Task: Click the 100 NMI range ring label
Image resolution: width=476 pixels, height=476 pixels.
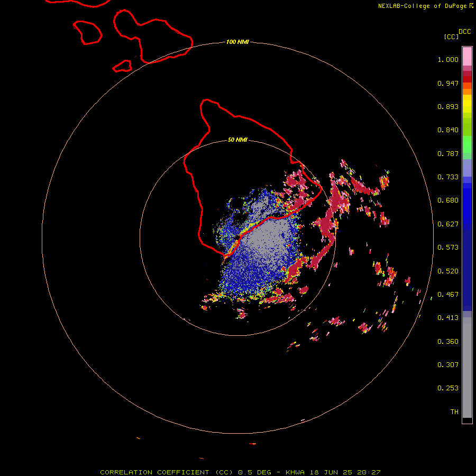Action: tap(237, 42)
